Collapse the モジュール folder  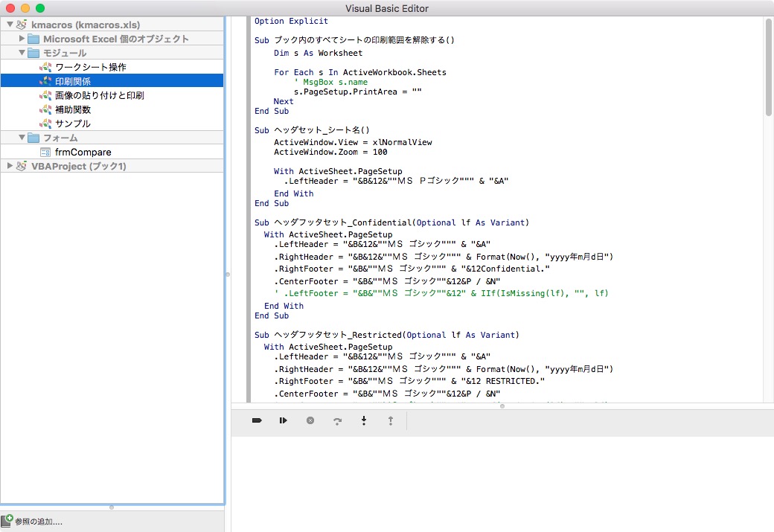[x=22, y=52]
